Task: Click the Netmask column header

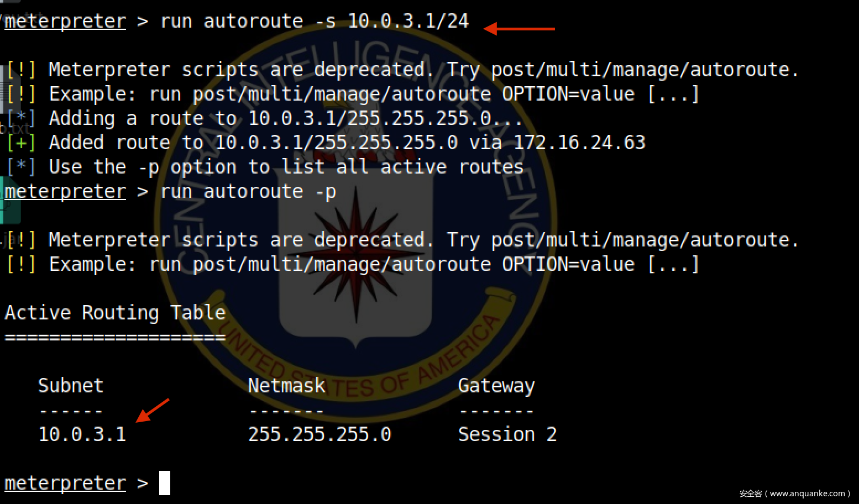Action: pos(286,385)
